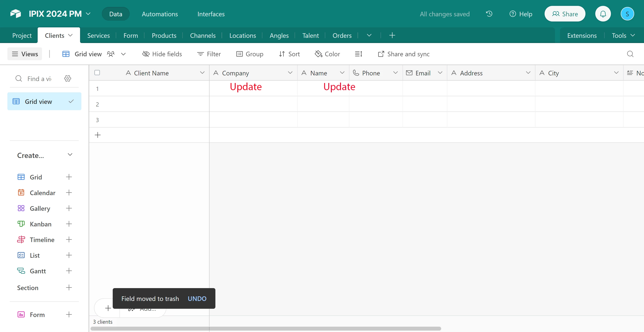The image size is (644, 332).
Task: Add a new table with plus icon
Action: (392, 35)
